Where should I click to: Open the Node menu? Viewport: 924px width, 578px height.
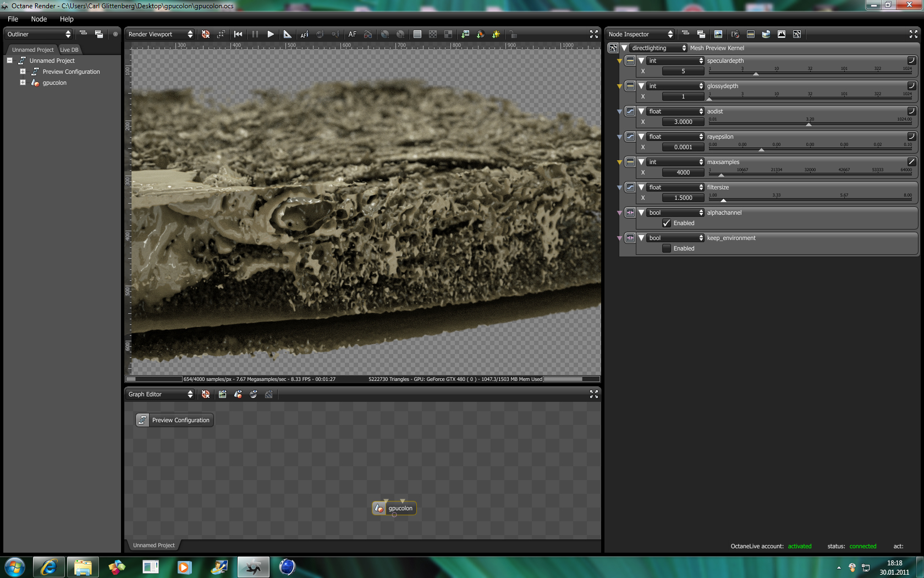[39, 19]
